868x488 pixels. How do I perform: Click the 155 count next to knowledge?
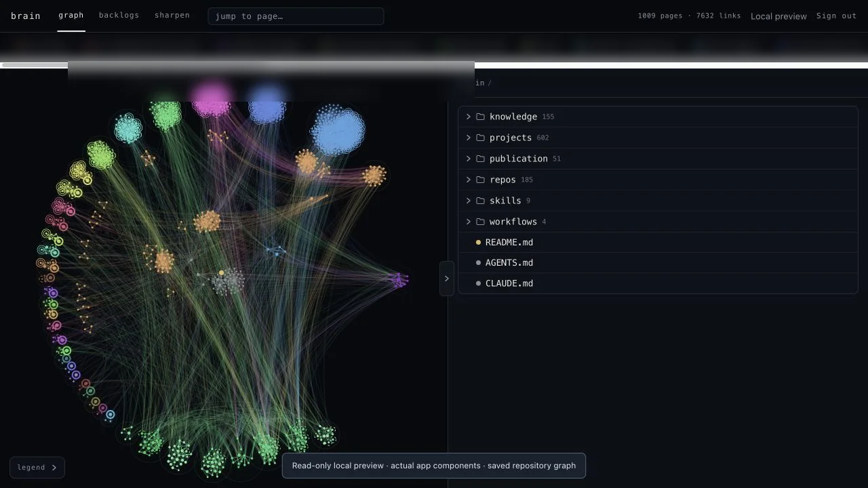coord(548,117)
